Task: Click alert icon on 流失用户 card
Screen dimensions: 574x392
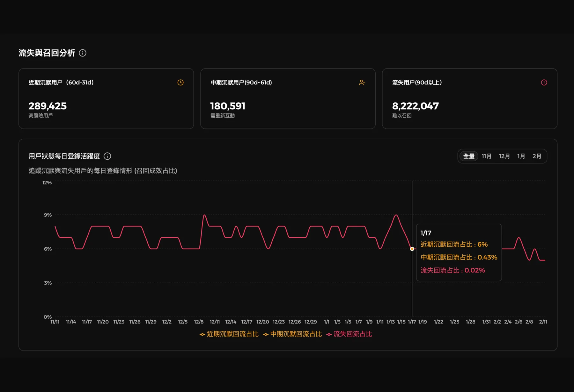Action: coord(544,83)
